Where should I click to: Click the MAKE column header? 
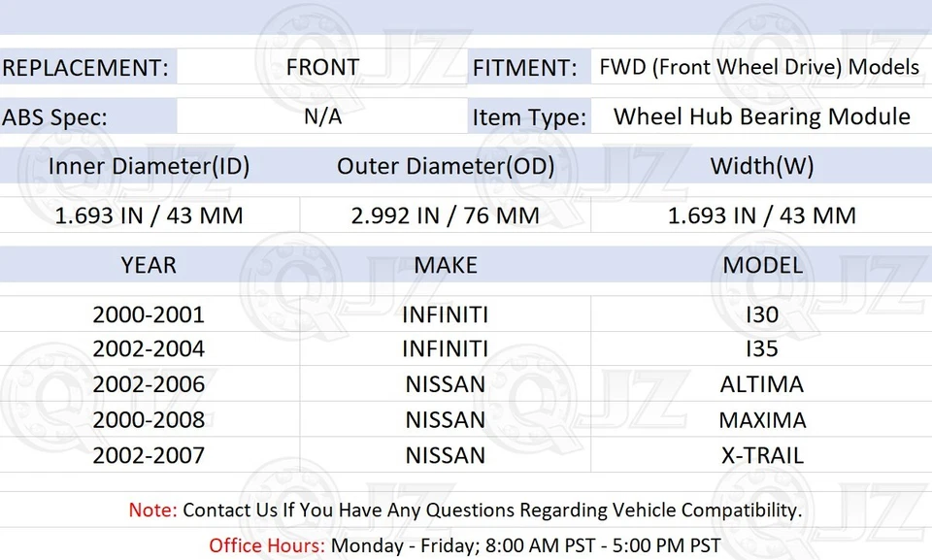[x=446, y=265]
